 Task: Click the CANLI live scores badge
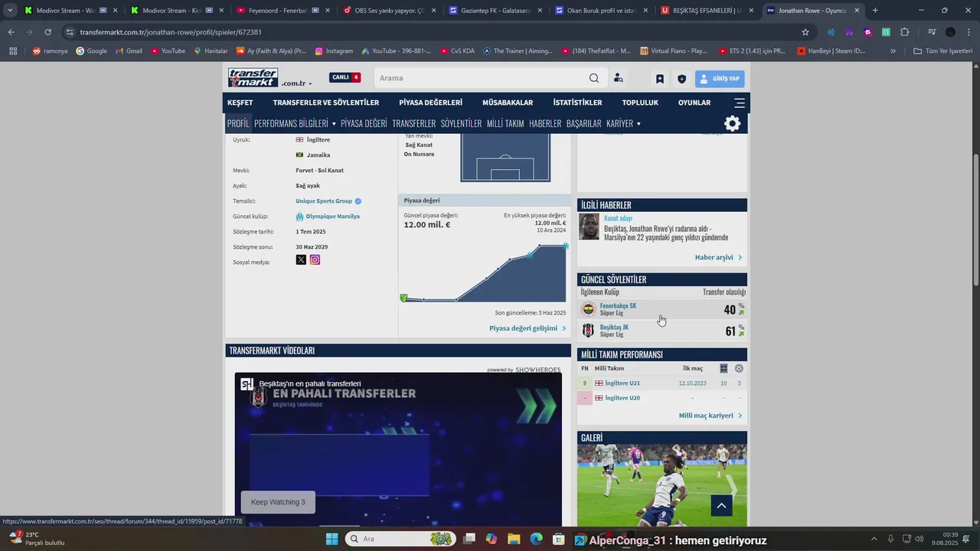[x=345, y=77]
